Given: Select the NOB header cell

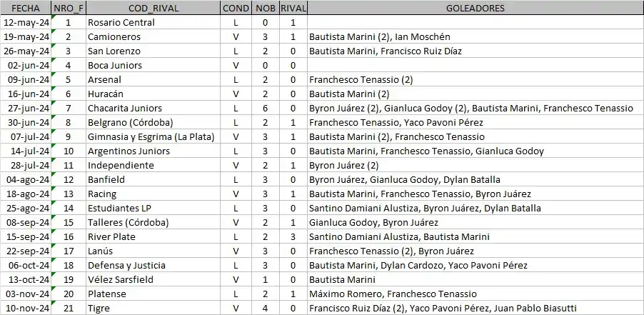Looking at the screenshot, I should tap(265, 8).
